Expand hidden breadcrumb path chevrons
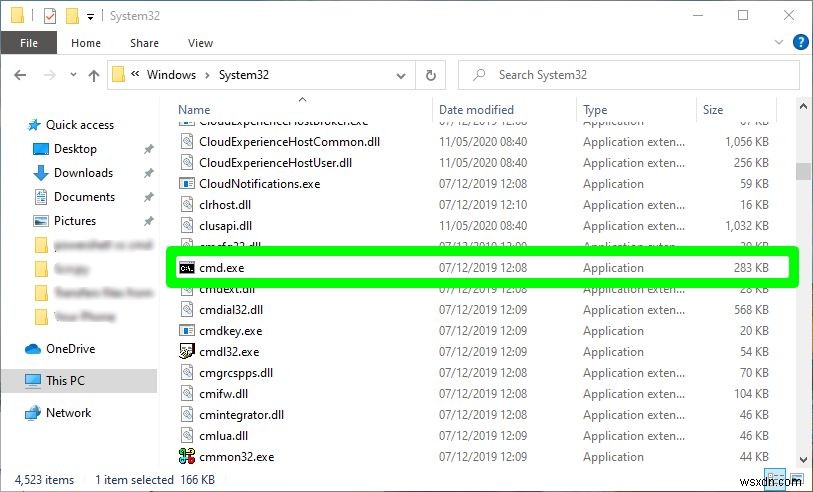Screen dimensions: 813x492 (135, 74)
